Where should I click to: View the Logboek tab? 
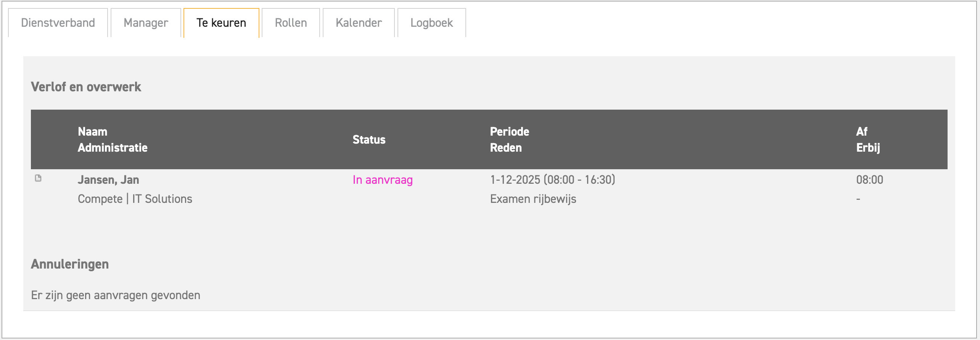[x=431, y=23]
